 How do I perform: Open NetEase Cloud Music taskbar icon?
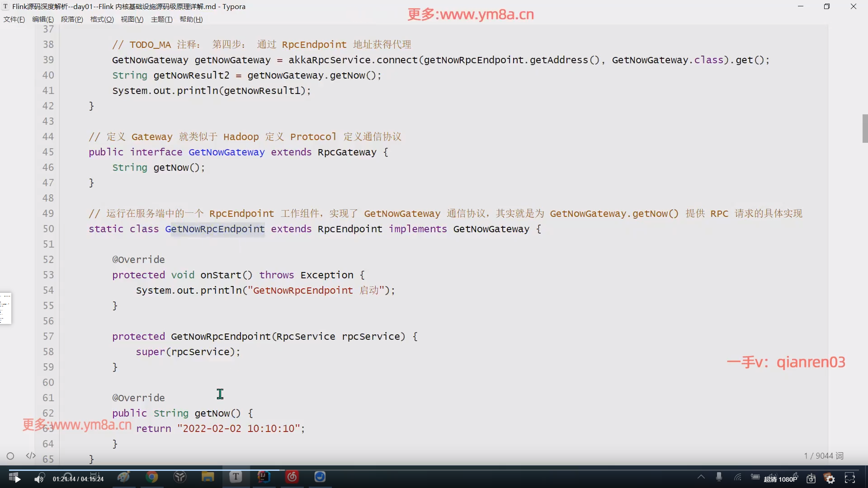(x=292, y=477)
